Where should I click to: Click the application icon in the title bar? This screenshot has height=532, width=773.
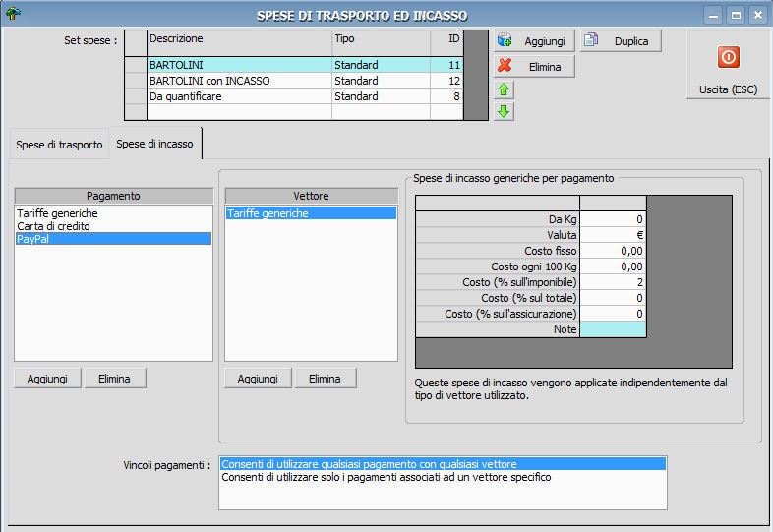tap(13, 14)
